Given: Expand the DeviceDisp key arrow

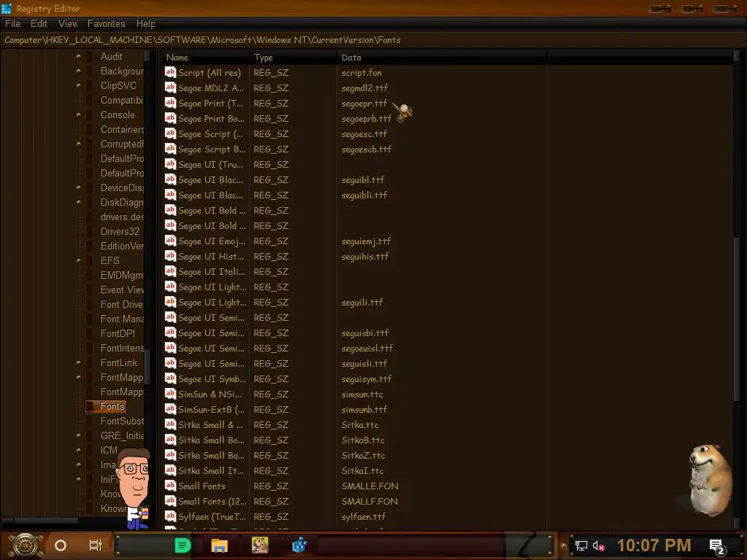Looking at the screenshot, I should pyautogui.click(x=79, y=187).
